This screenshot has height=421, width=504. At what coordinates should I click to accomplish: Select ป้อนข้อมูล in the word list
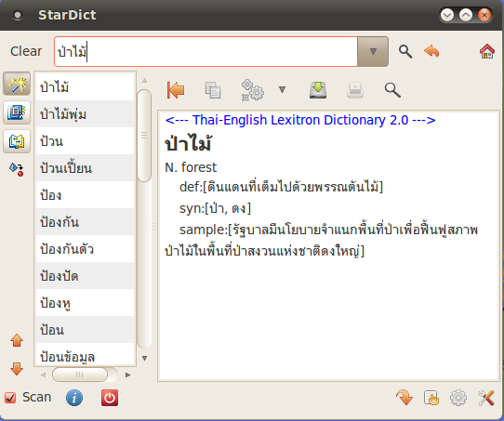85,354
